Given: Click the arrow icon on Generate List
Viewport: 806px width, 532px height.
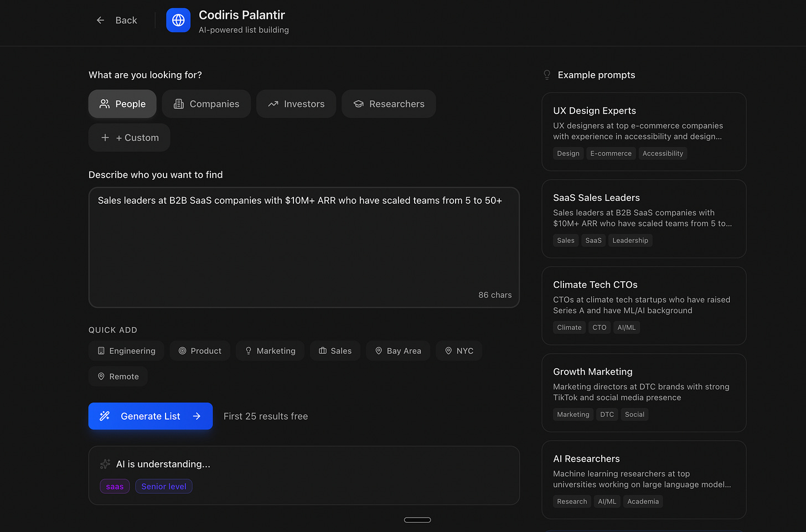Looking at the screenshot, I should point(197,416).
